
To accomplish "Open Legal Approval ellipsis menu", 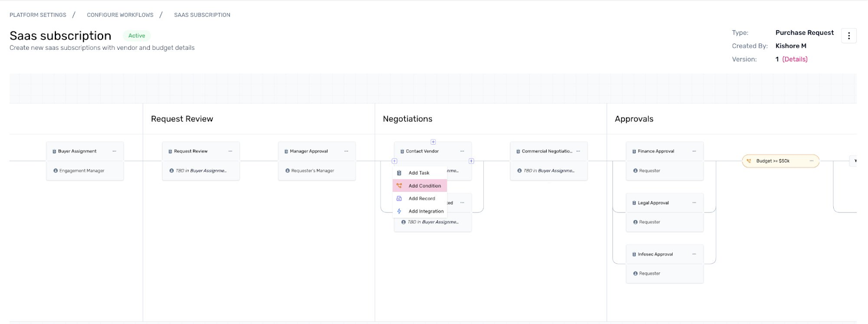I will tap(694, 203).
